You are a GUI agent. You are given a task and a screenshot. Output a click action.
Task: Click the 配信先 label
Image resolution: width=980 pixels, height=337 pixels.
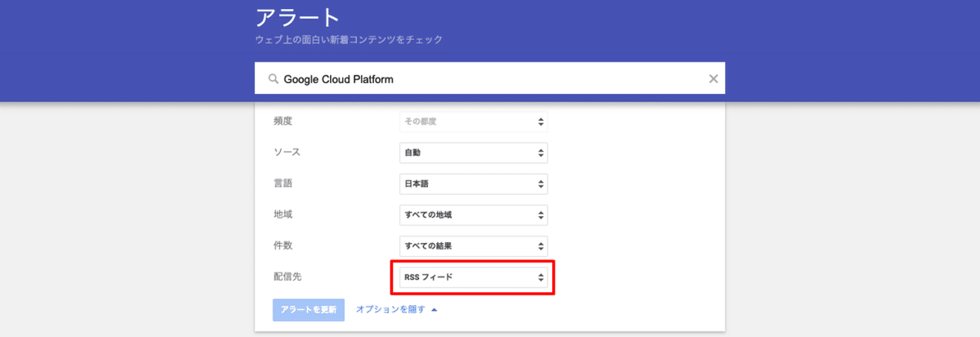(x=287, y=277)
